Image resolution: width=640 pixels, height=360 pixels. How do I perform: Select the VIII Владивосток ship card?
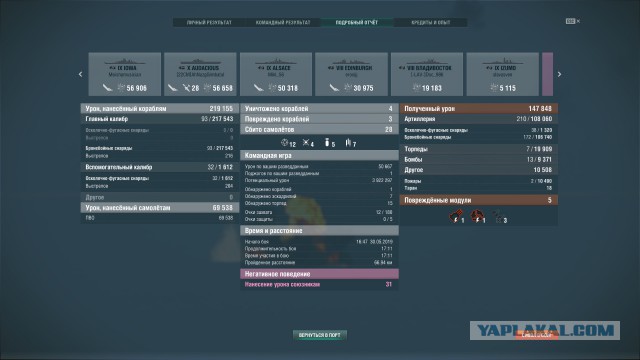[x=427, y=74]
